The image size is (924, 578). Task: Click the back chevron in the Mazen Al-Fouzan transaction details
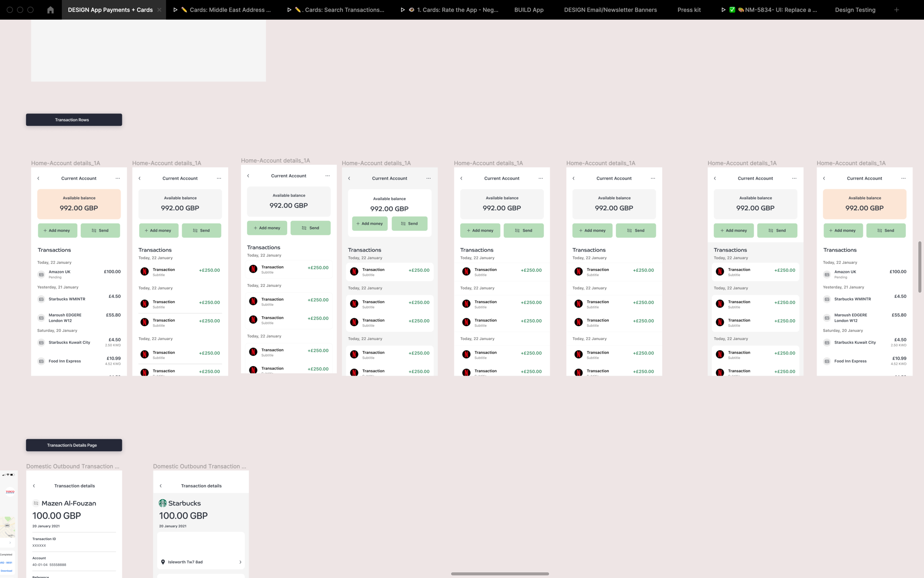click(34, 486)
